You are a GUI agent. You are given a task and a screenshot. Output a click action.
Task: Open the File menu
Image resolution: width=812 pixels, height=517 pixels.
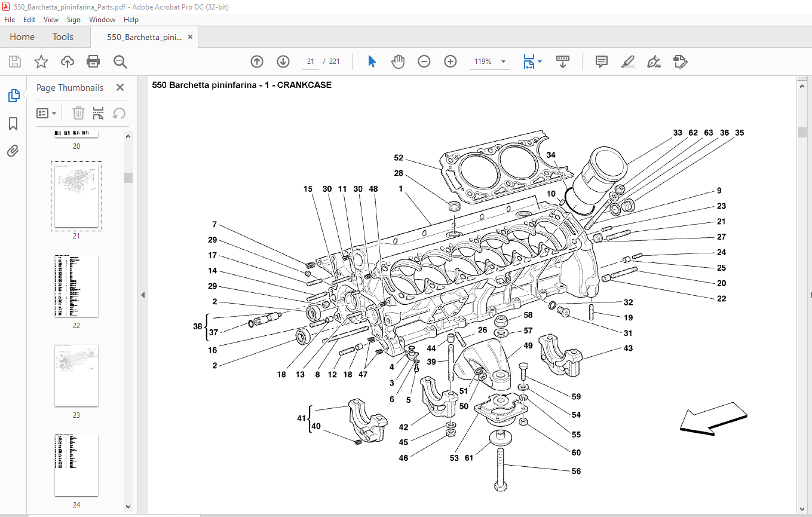tap(10, 20)
